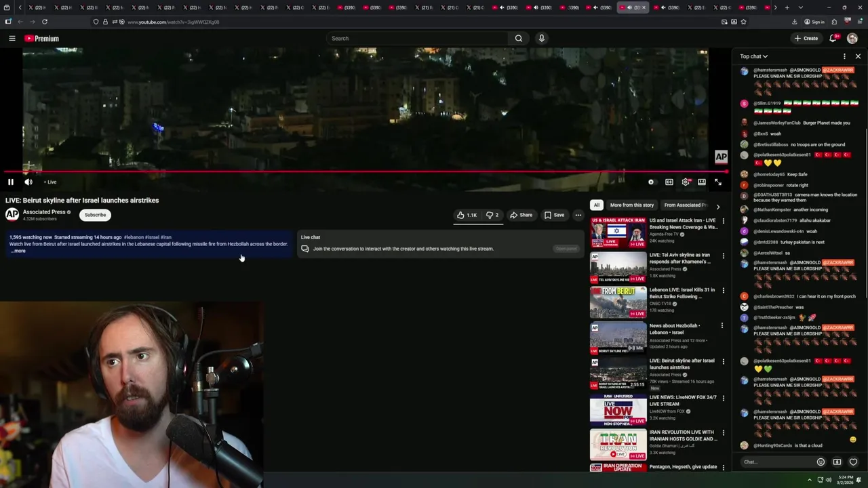Open the Associated Press channel avatar
868x488 pixels.
pyautogui.click(x=12, y=215)
